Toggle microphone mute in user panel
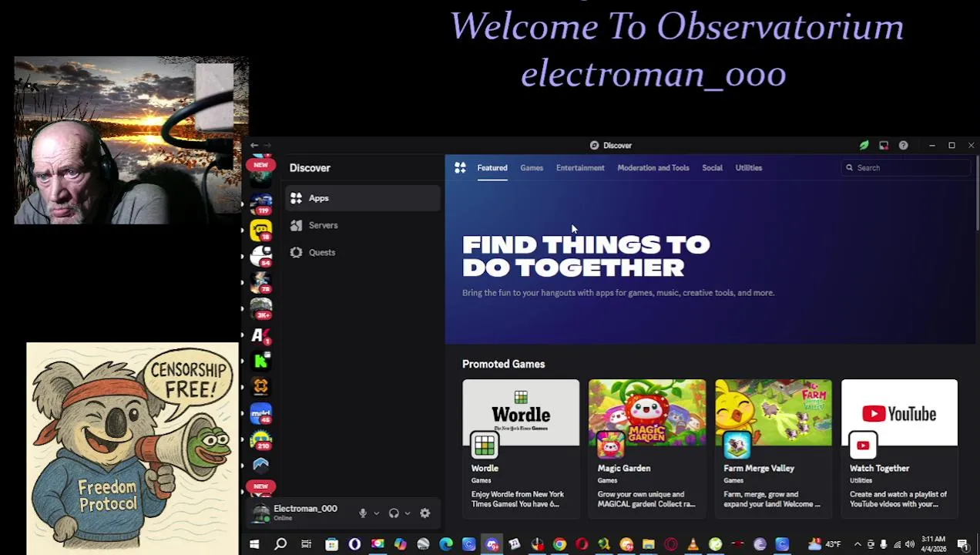Image resolution: width=980 pixels, height=555 pixels. [x=363, y=513]
